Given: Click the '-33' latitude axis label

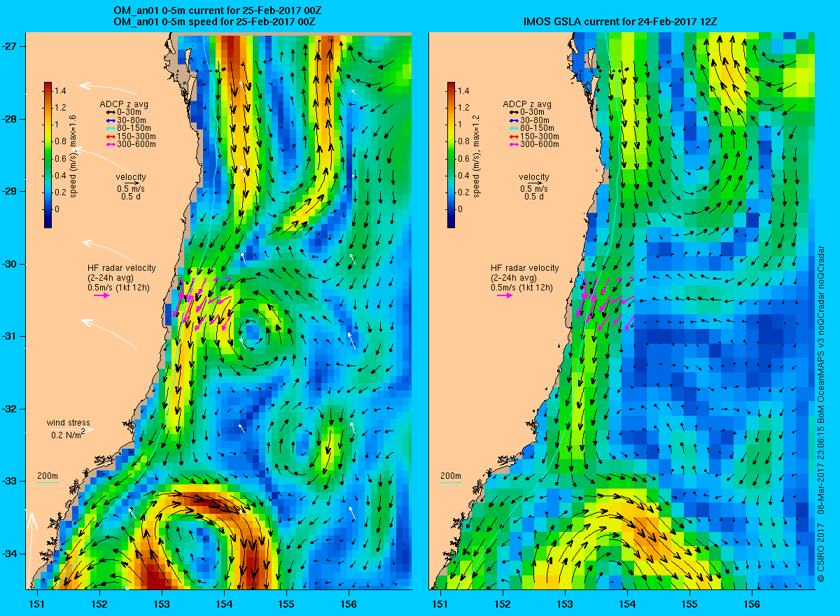Looking at the screenshot, I should point(10,481).
